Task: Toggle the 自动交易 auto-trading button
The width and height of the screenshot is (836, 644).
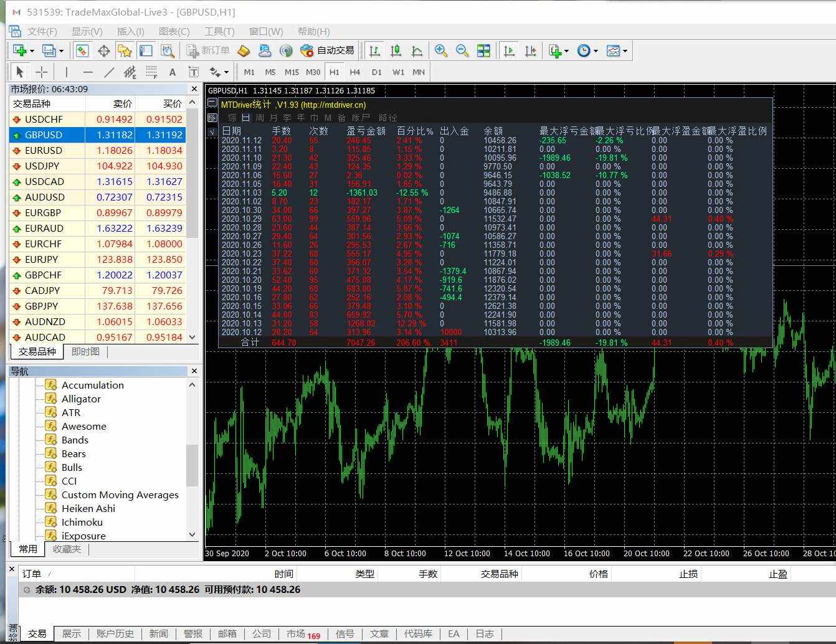Action: click(x=328, y=50)
